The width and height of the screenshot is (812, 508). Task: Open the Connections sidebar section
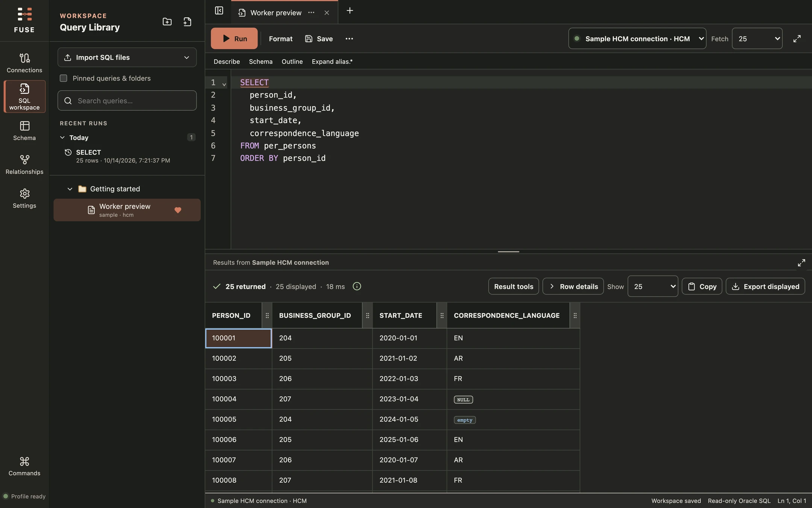click(x=24, y=63)
